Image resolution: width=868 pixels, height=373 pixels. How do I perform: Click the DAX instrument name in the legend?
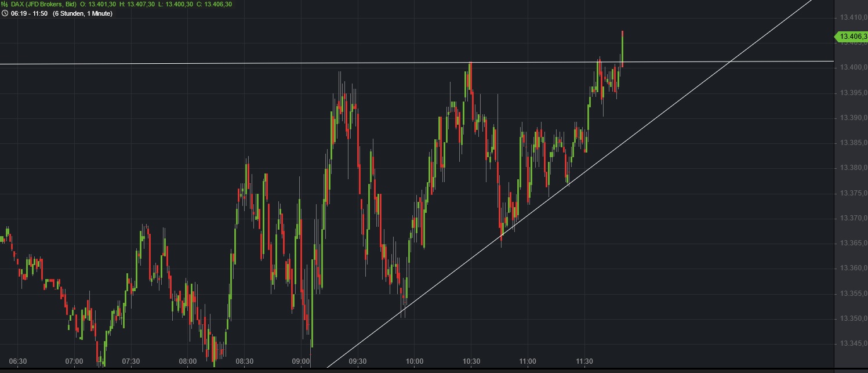[16, 5]
